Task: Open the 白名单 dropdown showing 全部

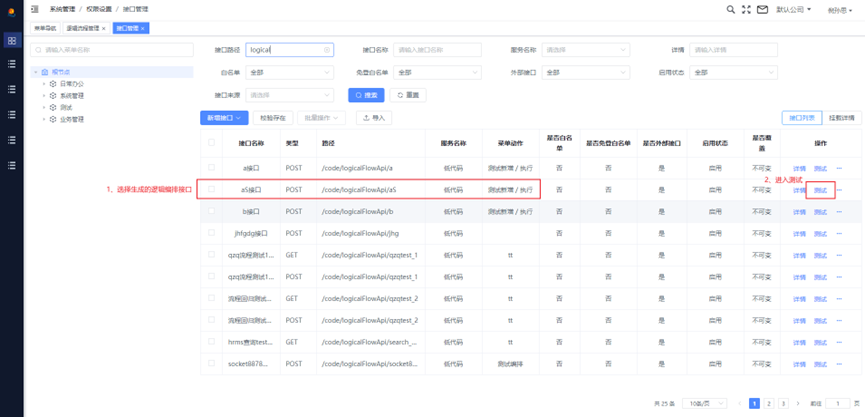Action: coord(290,72)
